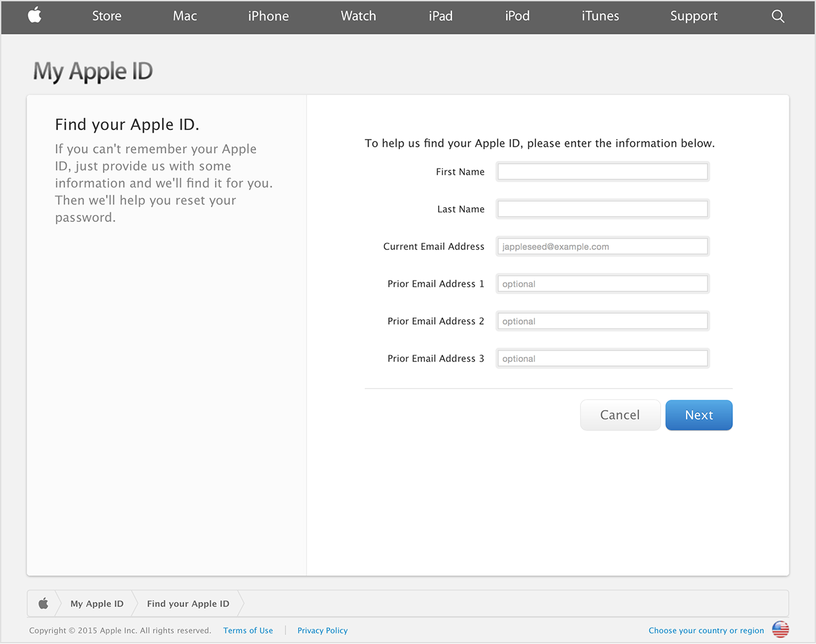This screenshot has width=816, height=644.
Task: Click the Prior Email Address 2 label
Action: 436,321
